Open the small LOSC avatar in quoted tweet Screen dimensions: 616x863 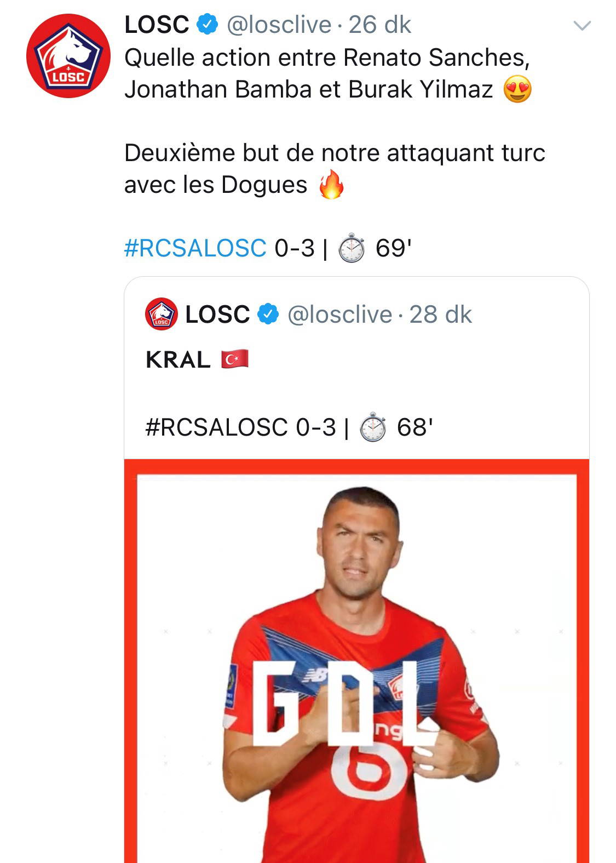(161, 315)
